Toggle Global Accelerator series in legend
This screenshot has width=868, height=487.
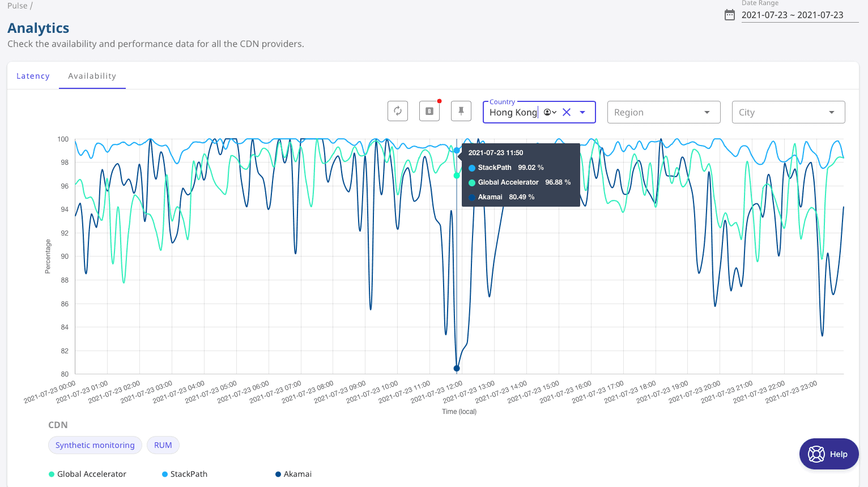point(88,474)
